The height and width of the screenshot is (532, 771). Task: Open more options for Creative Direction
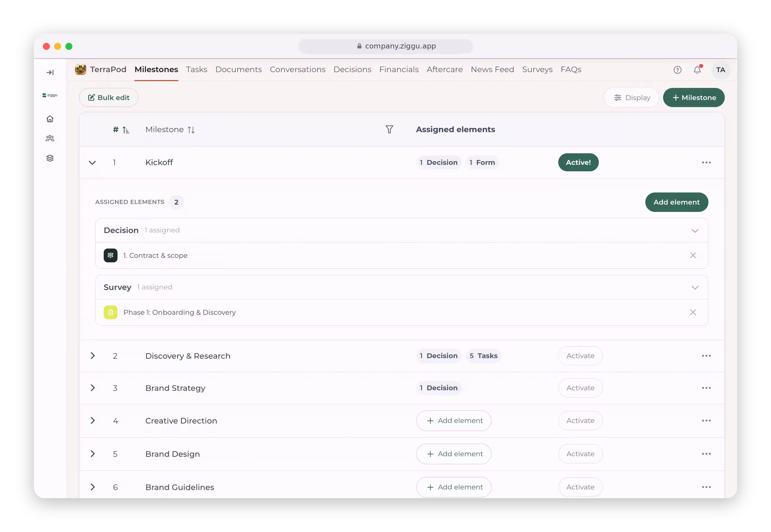(x=706, y=421)
